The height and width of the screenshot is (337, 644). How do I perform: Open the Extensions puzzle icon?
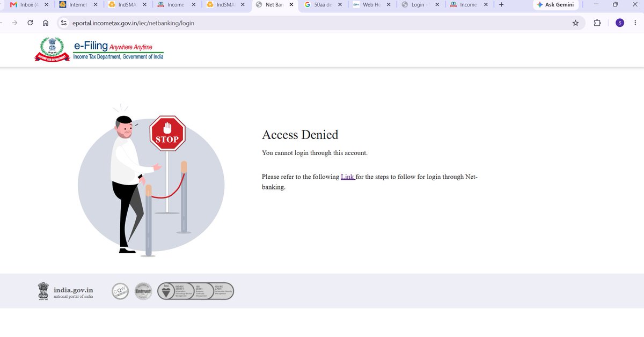(597, 23)
